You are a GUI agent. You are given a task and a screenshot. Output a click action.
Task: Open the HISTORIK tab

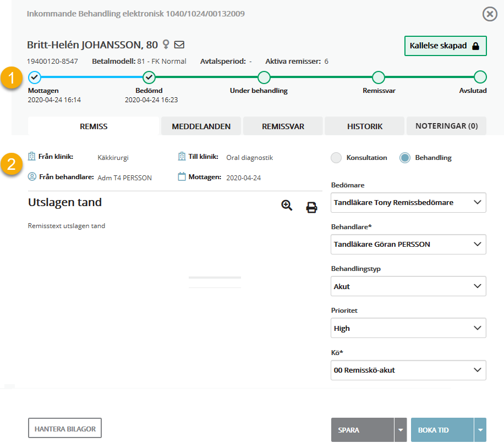364,126
